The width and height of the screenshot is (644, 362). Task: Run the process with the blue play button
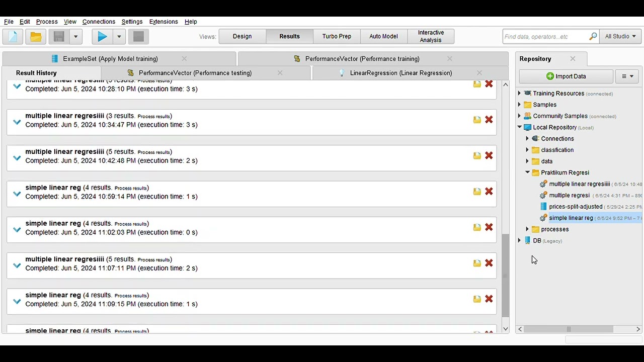tap(102, 36)
